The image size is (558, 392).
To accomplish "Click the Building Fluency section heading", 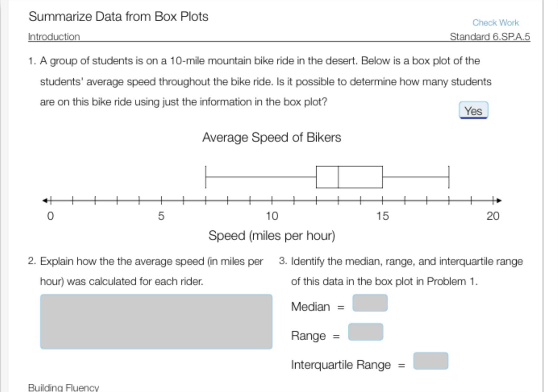I will pyautogui.click(x=64, y=388).
